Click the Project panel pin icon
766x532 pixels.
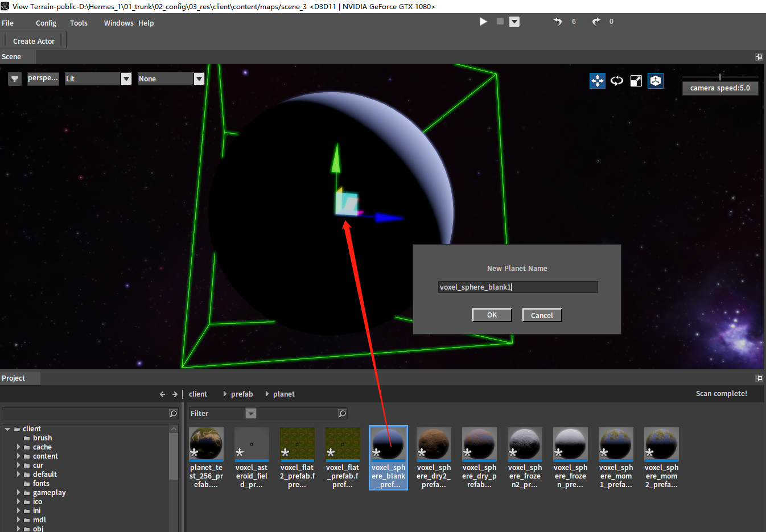(x=759, y=378)
